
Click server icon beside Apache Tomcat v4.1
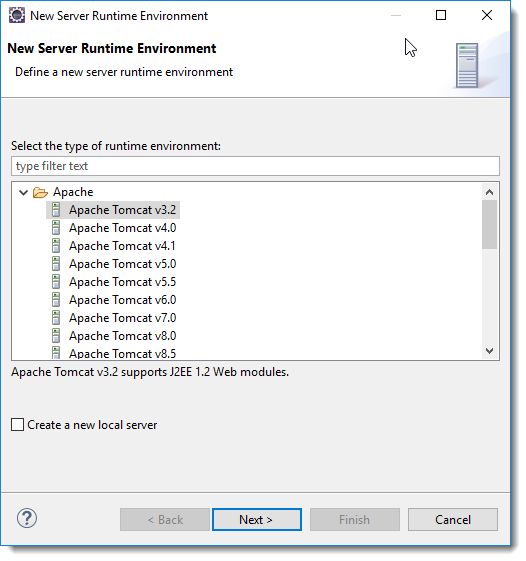tap(56, 246)
